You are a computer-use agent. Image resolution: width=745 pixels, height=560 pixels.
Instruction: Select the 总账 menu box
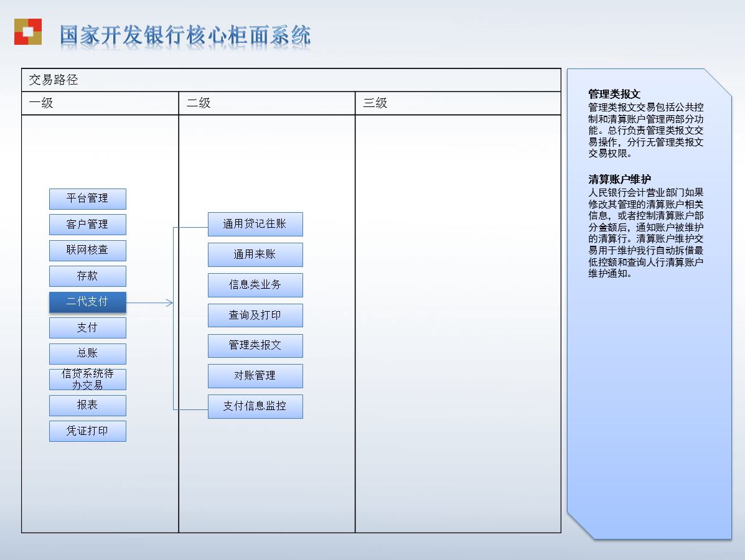(87, 353)
